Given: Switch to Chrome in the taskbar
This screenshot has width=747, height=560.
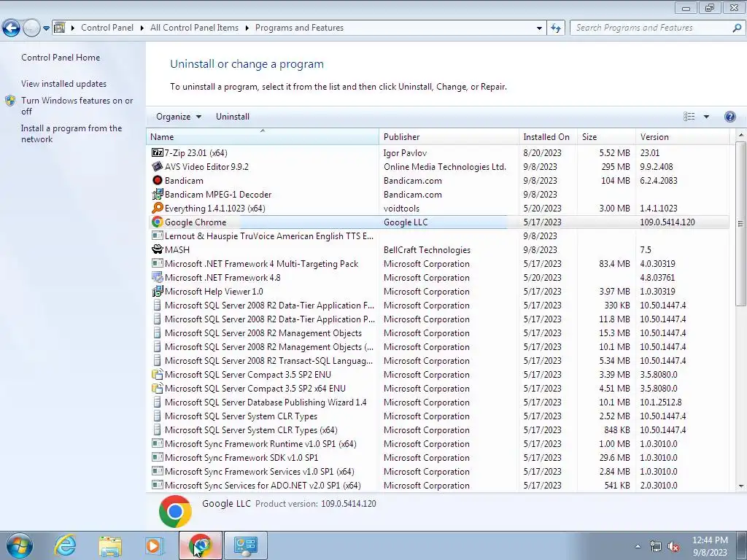Looking at the screenshot, I should point(201,545).
